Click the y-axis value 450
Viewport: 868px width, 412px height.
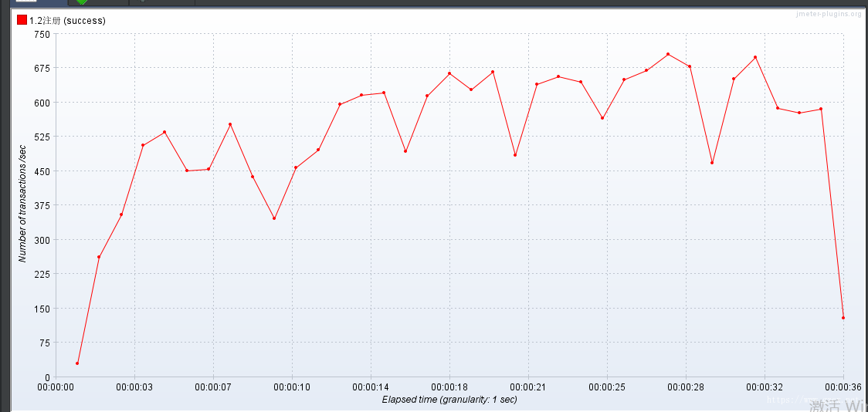pos(42,171)
